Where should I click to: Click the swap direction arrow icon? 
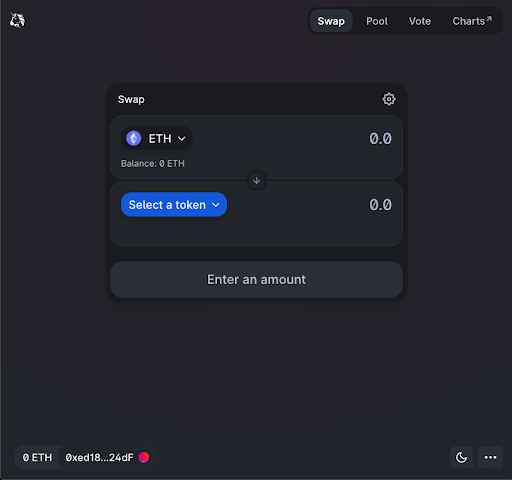pos(256,181)
